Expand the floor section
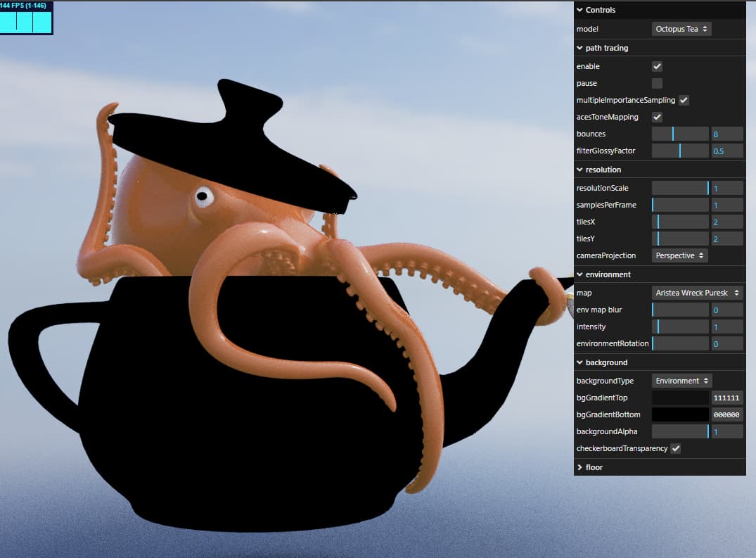 coord(660,467)
